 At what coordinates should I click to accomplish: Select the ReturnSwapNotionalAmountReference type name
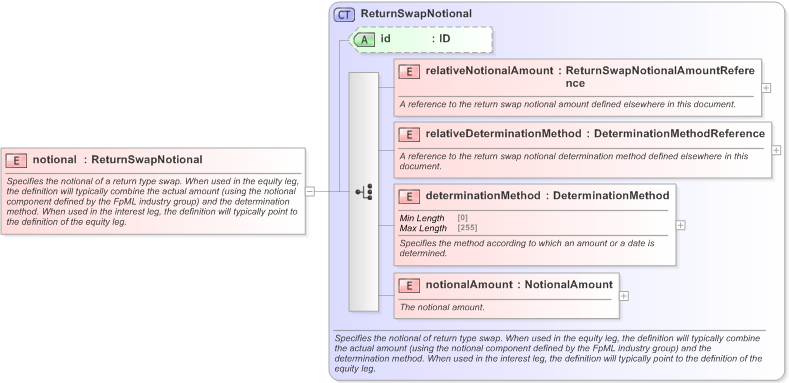pos(660,77)
